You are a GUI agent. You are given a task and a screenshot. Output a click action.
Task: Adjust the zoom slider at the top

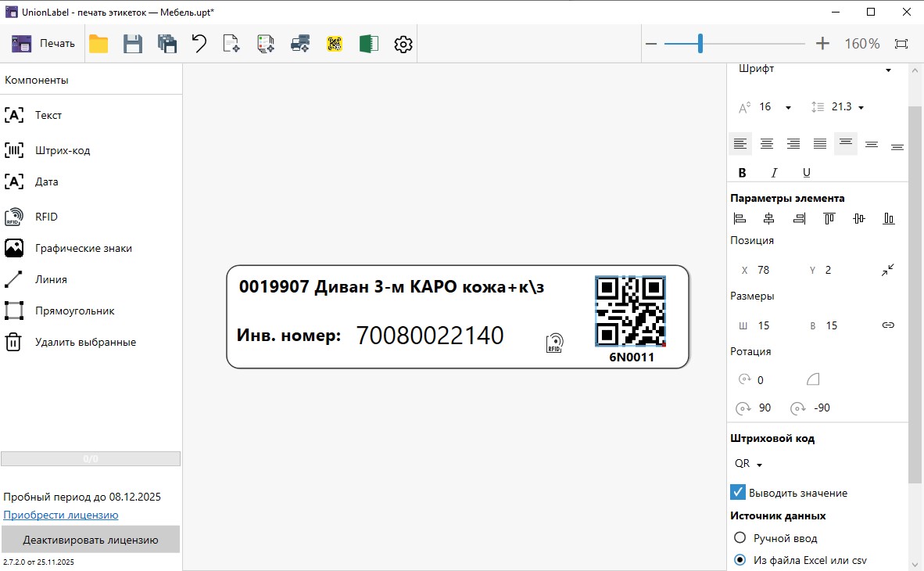point(700,44)
